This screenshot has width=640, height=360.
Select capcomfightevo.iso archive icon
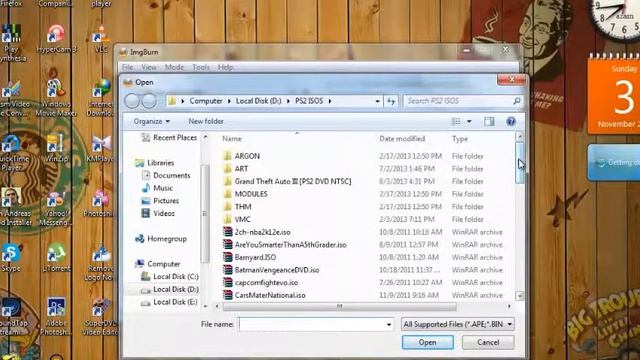tap(227, 282)
